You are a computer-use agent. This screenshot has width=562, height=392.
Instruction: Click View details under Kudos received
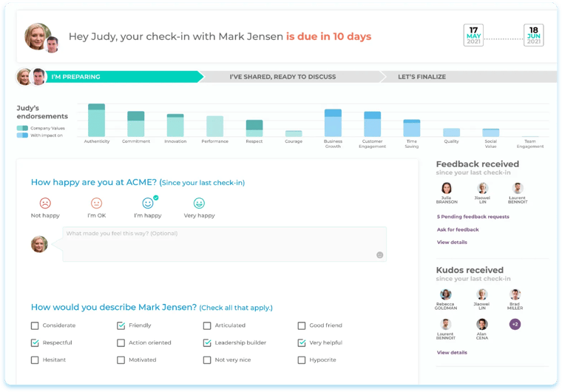tap(452, 353)
